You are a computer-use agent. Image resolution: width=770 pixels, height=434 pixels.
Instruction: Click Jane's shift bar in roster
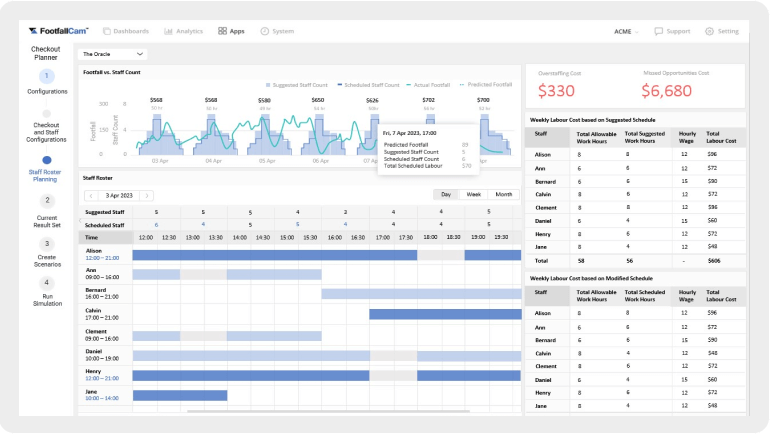(x=180, y=395)
